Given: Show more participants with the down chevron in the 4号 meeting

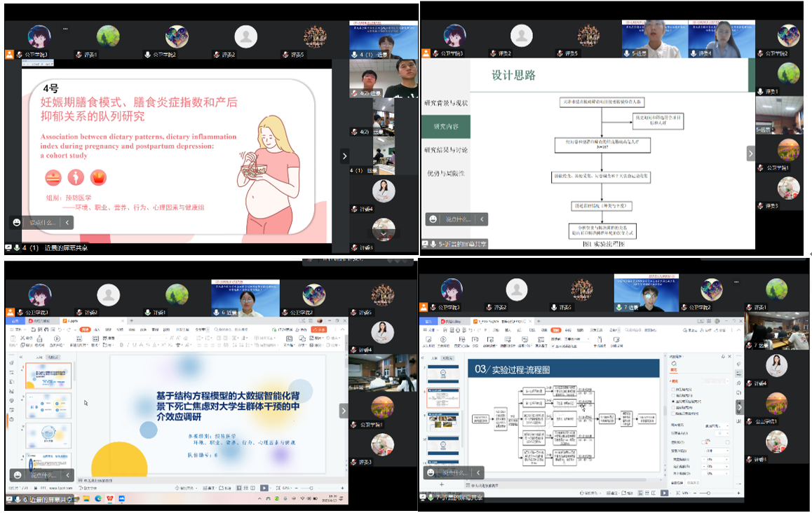Looking at the screenshot, I should pos(384,234).
